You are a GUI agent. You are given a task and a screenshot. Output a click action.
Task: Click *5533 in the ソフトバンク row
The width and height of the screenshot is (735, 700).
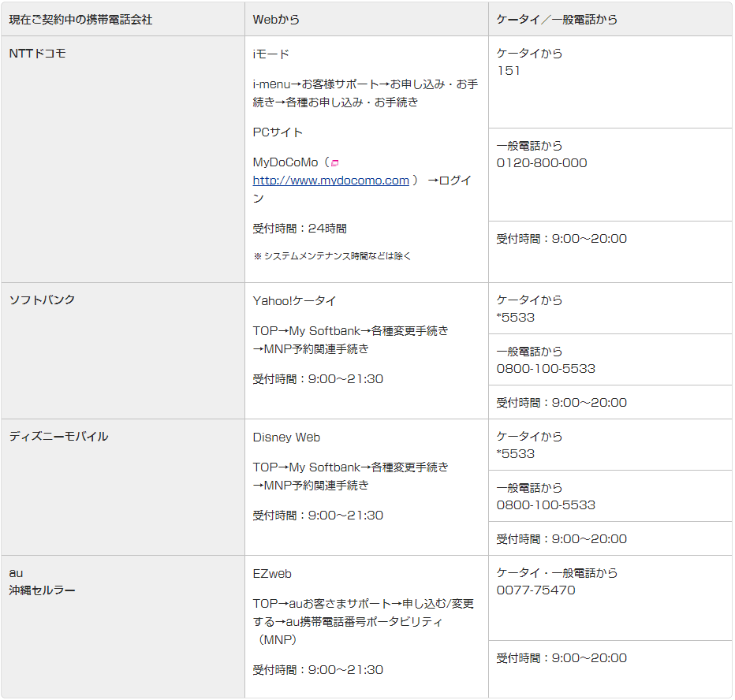(516, 318)
